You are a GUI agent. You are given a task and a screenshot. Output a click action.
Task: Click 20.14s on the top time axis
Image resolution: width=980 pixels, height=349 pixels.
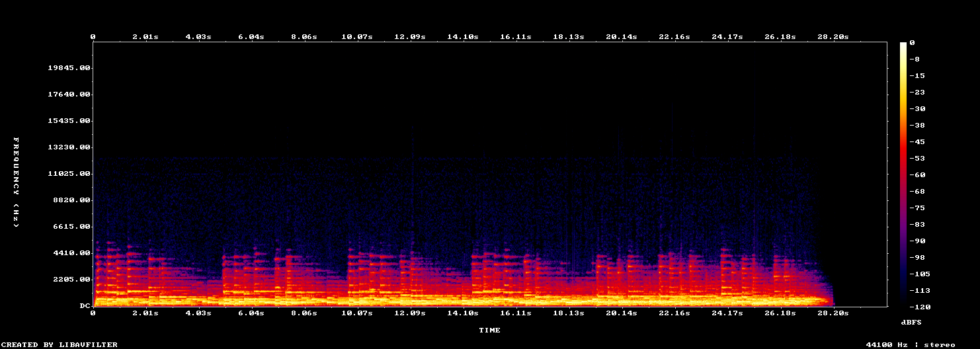pos(622,37)
